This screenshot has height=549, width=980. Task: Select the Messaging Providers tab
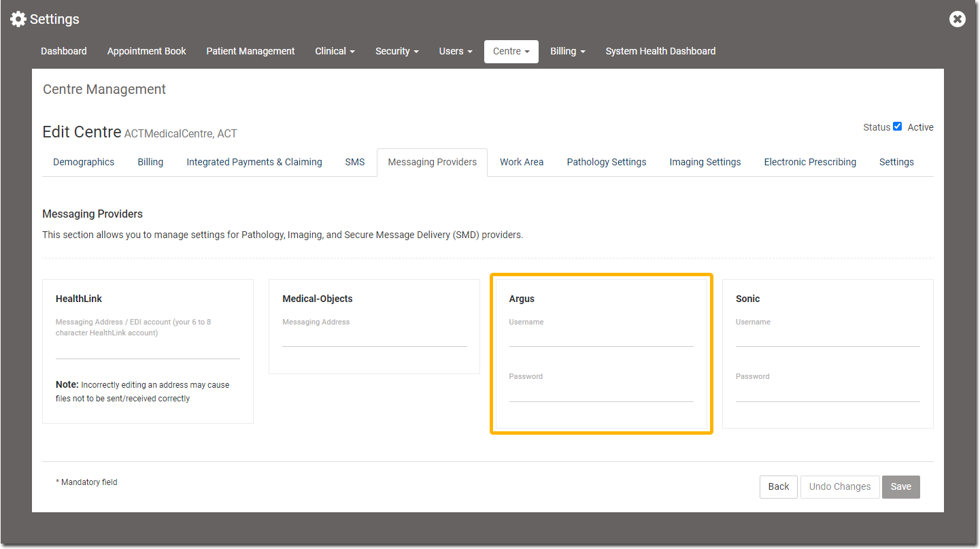point(433,162)
